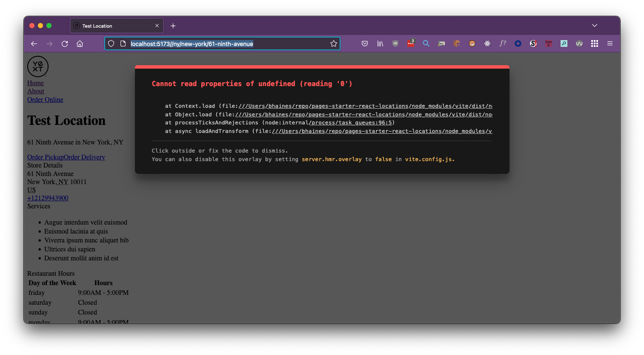This screenshot has height=355, width=644.
Task: Save page to Pocket
Action: [365, 43]
